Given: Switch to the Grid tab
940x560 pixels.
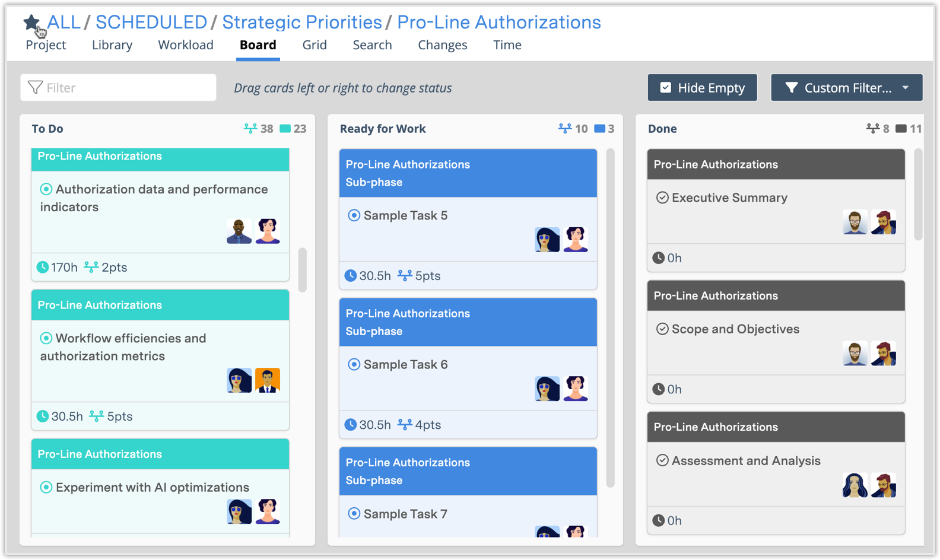Looking at the screenshot, I should point(315,45).
